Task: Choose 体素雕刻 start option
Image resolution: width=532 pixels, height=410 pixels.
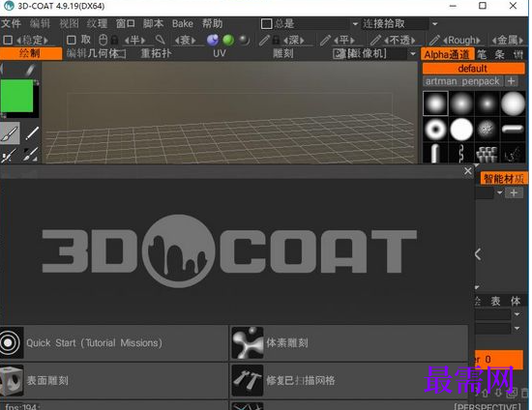Action: pyautogui.click(x=349, y=343)
